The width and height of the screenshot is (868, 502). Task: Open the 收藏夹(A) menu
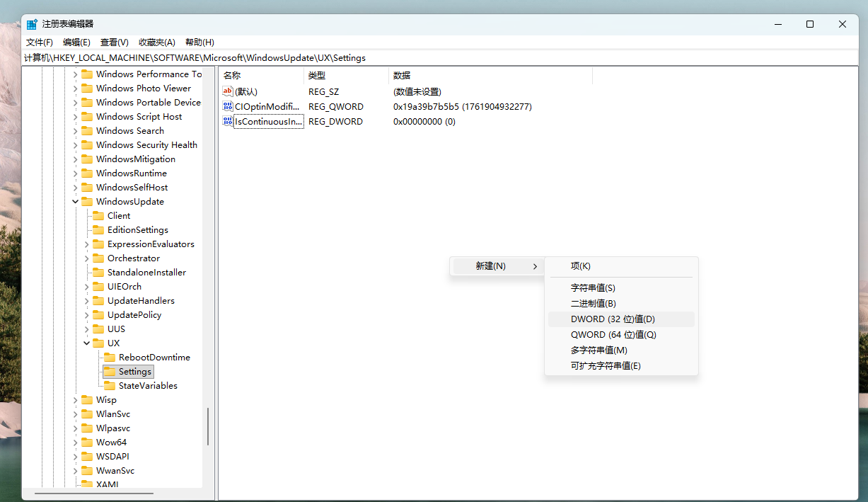point(157,42)
